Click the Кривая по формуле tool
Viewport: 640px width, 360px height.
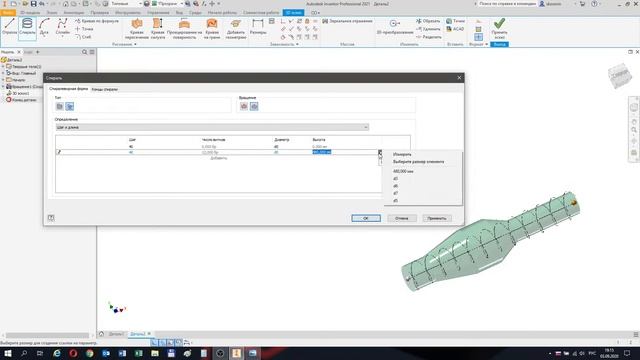[x=97, y=21]
